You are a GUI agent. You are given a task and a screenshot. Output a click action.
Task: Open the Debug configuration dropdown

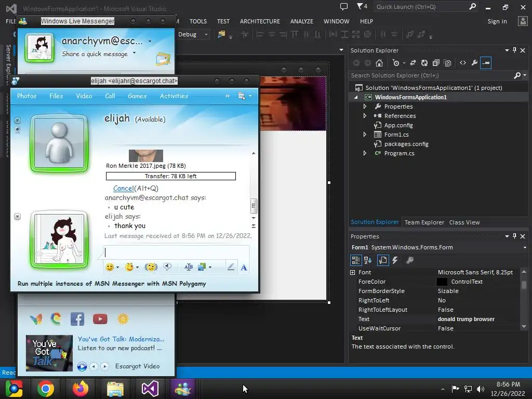(x=206, y=35)
